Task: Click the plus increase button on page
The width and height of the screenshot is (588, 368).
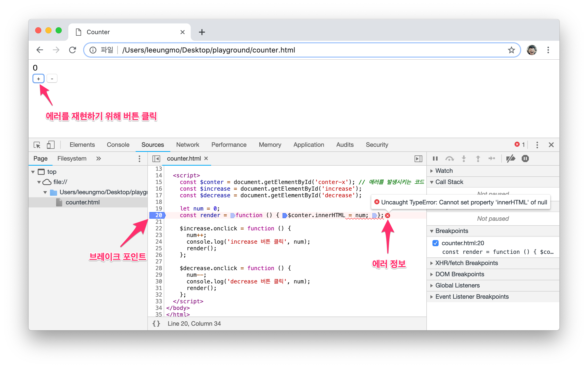Action: click(x=39, y=79)
